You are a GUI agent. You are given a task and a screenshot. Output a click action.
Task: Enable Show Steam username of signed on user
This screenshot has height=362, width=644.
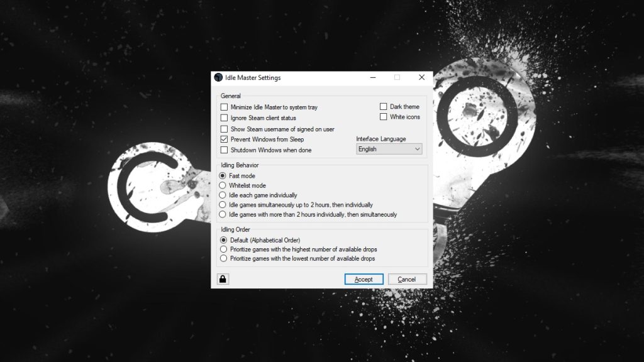pos(224,128)
